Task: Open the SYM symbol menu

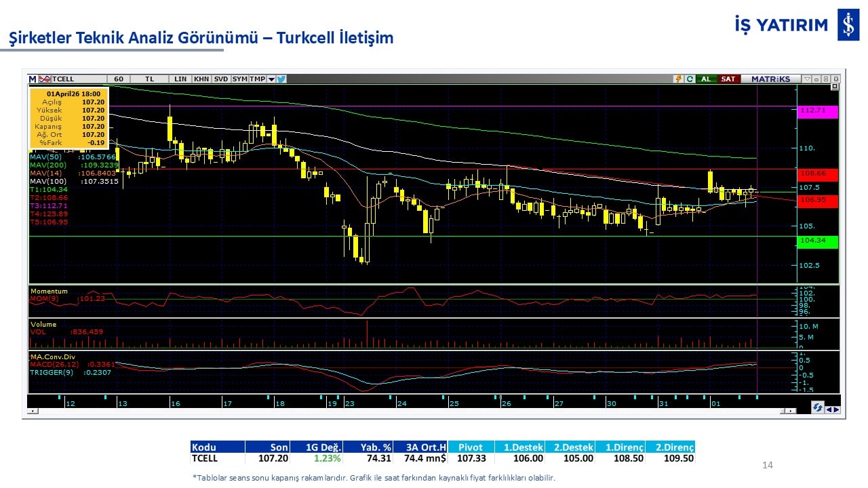Action: coord(240,79)
